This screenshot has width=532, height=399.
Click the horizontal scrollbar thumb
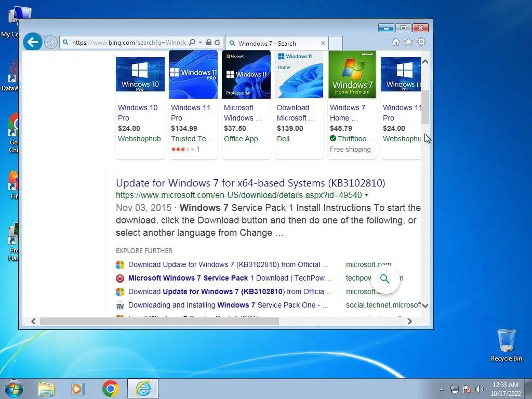pyautogui.click(x=159, y=321)
